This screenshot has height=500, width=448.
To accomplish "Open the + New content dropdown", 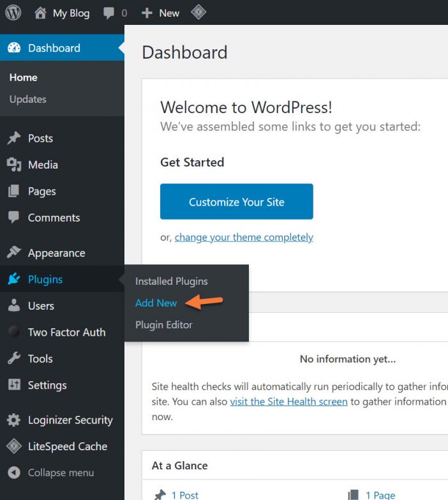I will point(161,13).
